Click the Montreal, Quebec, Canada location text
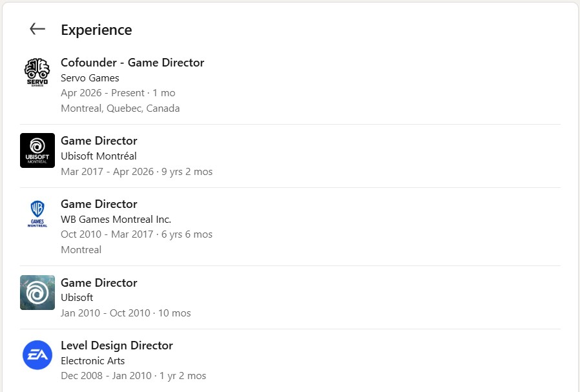The height and width of the screenshot is (392, 580). pyautogui.click(x=120, y=108)
